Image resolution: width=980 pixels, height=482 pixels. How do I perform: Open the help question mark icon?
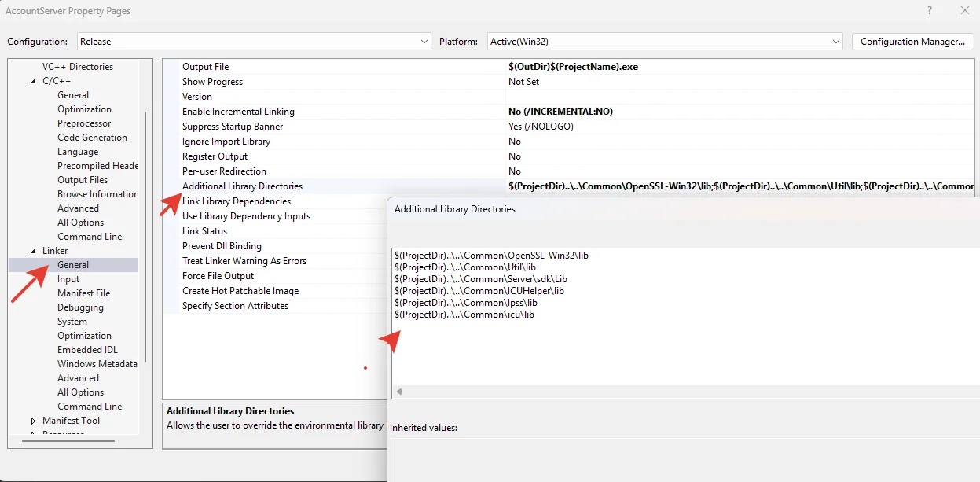(930, 11)
